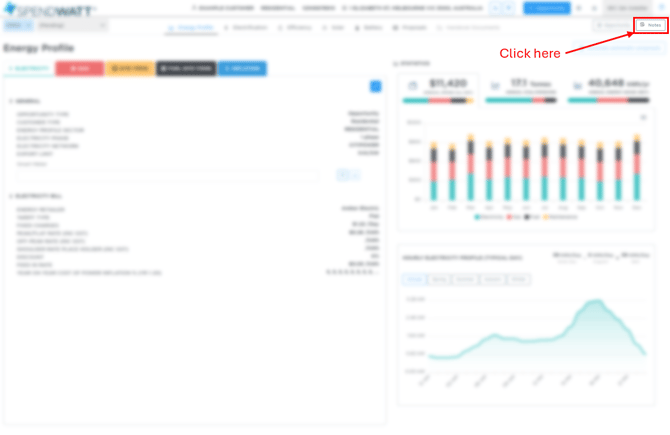Click the Notes button in top right

tap(651, 24)
